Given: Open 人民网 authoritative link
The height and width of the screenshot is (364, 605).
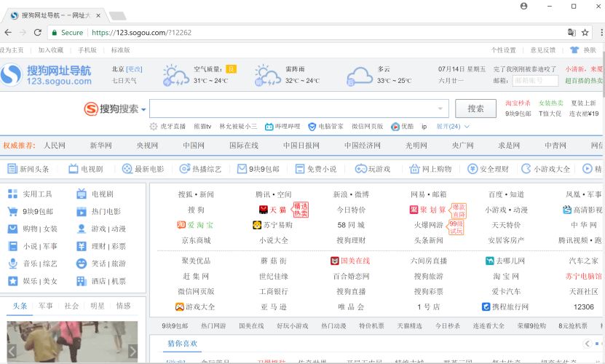Looking at the screenshot, I should click(55, 146).
